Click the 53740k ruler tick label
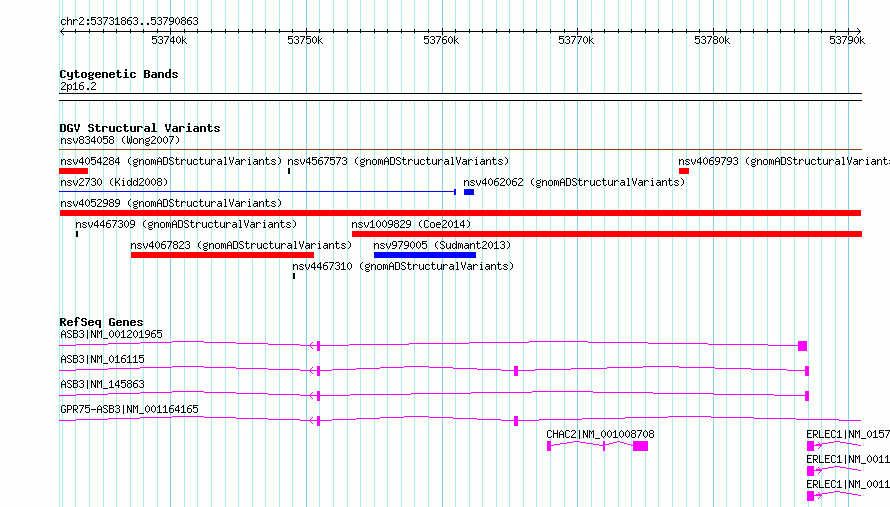This screenshot has height=507, width=890. (169, 40)
